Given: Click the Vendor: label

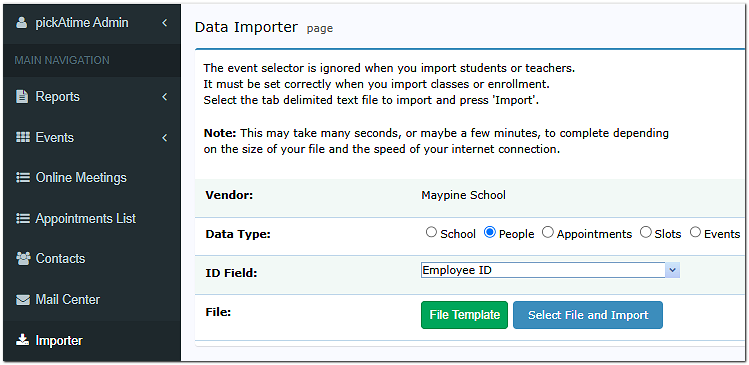Looking at the screenshot, I should tap(229, 195).
